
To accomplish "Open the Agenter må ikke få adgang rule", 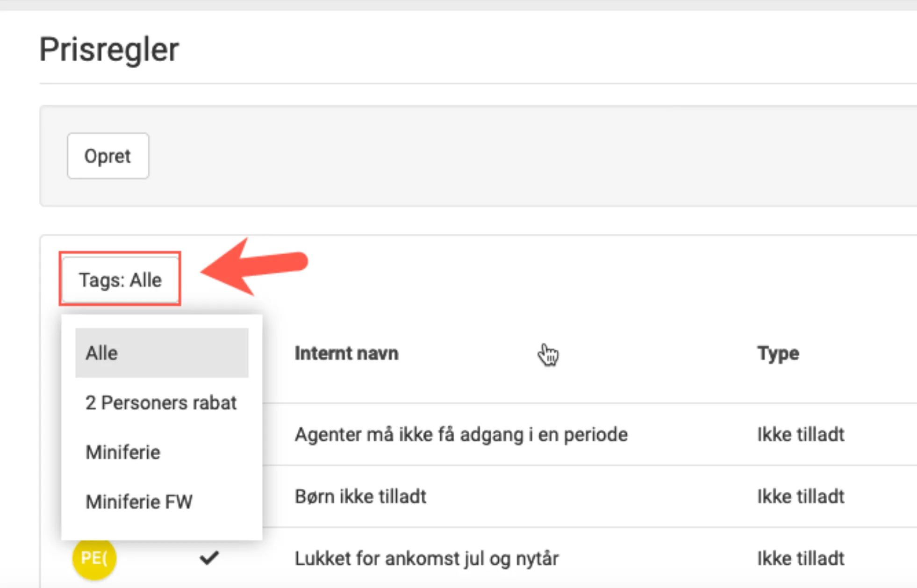I will coord(461,435).
